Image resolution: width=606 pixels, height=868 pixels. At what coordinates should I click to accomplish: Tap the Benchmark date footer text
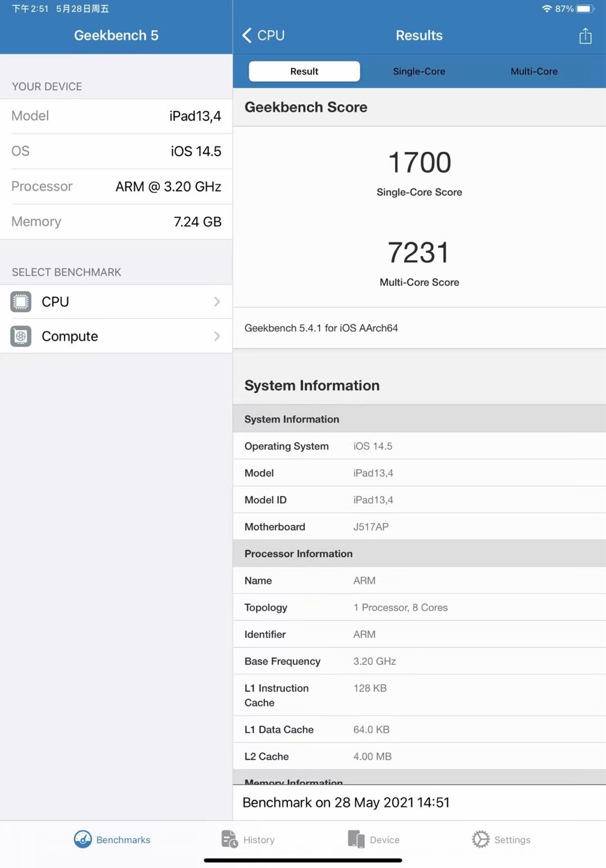coord(346,802)
